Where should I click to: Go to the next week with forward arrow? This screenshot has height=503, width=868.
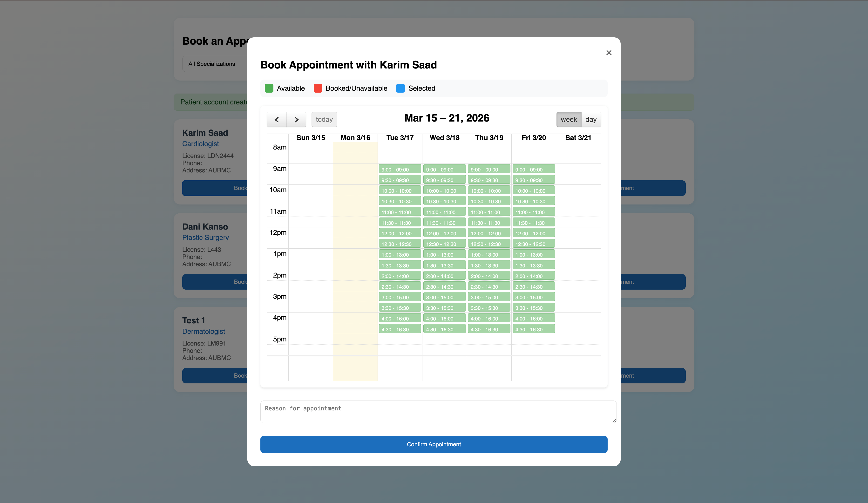pos(296,120)
